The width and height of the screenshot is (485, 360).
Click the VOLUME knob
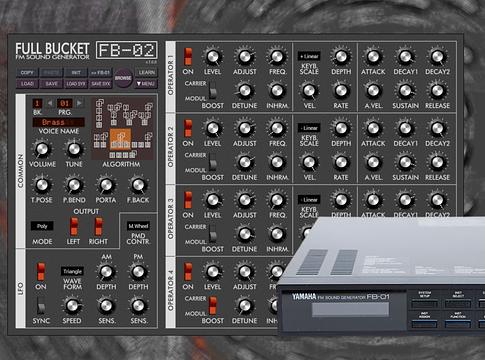(42, 149)
